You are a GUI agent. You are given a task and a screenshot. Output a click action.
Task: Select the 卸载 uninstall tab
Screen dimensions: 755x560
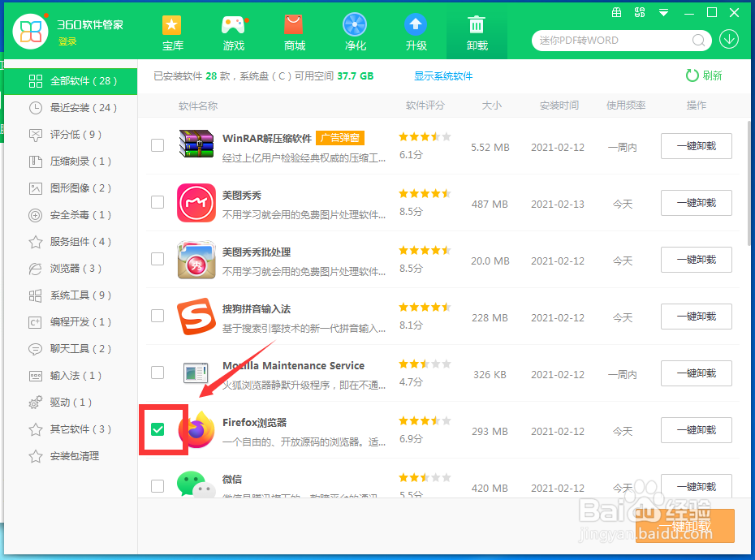coord(477,32)
